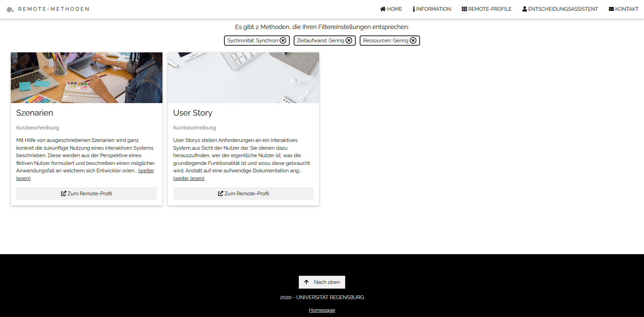Click the envelope icon beside KONTAKT
Image resolution: width=644 pixels, height=317 pixels.
tap(611, 9)
